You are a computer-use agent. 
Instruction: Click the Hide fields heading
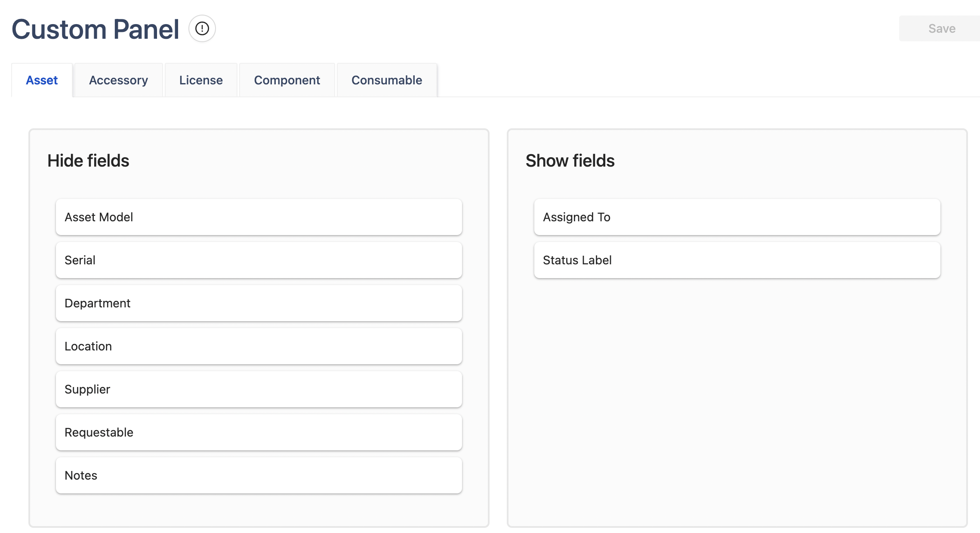point(88,161)
